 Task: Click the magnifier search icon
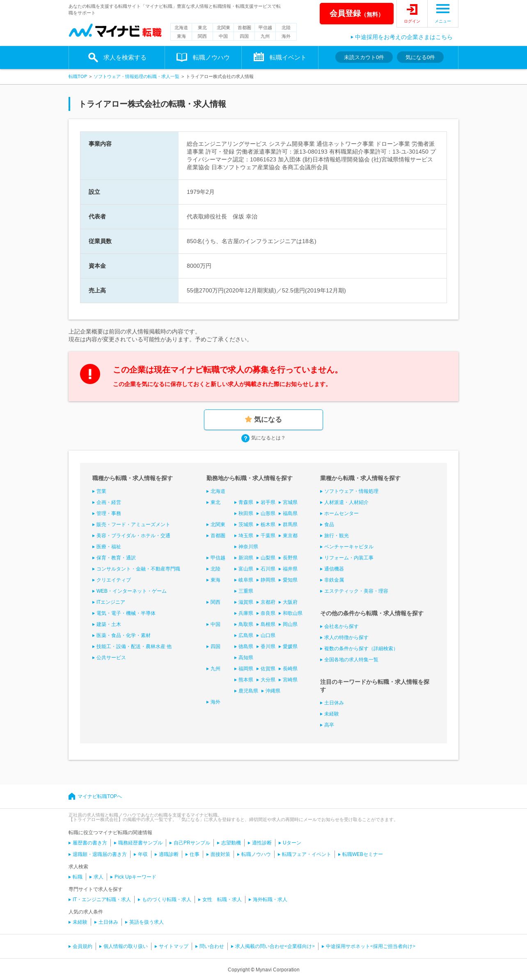tap(93, 58)
